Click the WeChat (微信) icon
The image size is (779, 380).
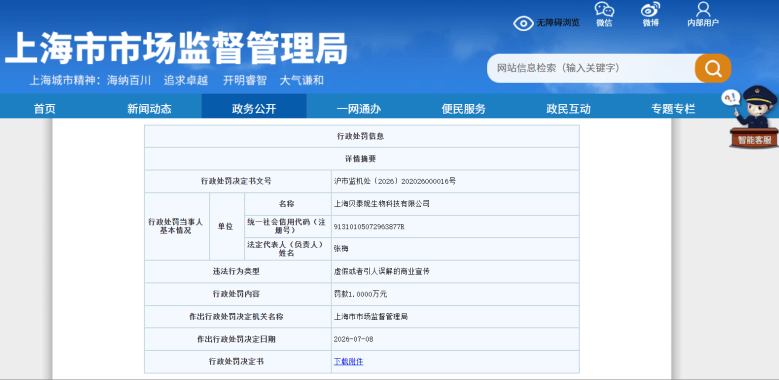tap(604, 14)
